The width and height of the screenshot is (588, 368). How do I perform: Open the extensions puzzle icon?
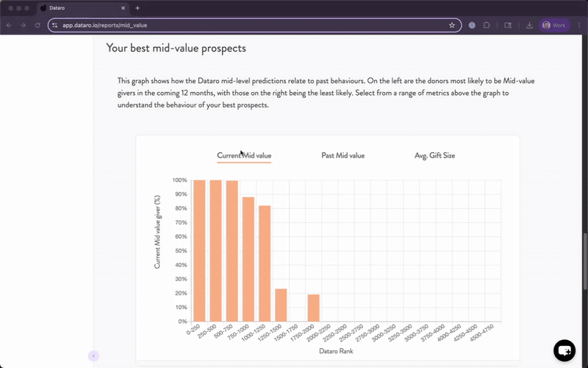point(487,25)
